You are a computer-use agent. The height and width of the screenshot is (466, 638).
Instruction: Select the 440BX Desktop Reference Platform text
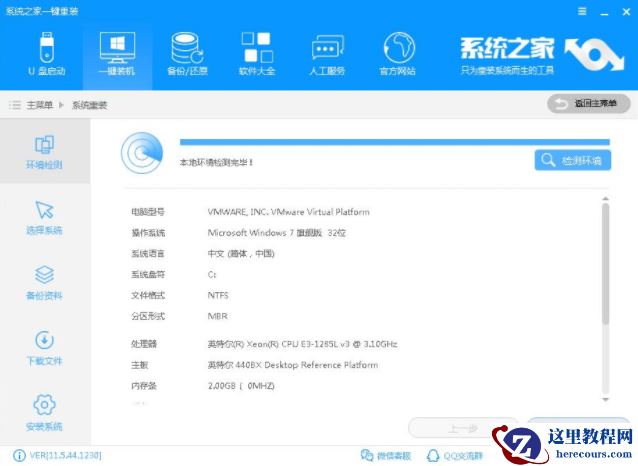tap(293, 365)
